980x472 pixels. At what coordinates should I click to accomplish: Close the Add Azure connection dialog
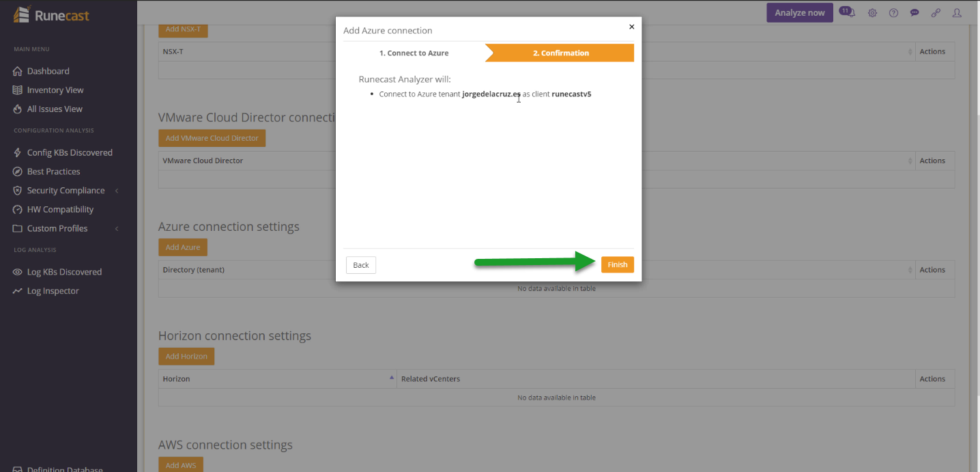(631, 27)
